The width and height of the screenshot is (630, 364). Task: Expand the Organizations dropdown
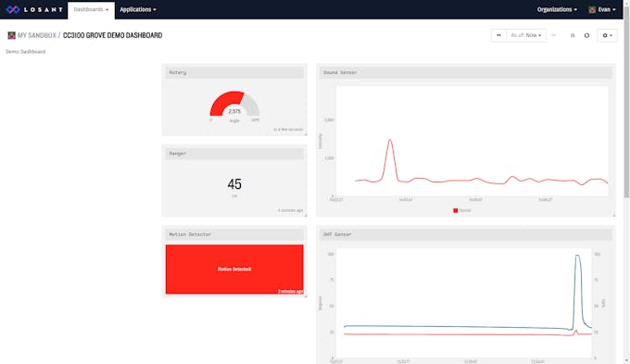557,9
